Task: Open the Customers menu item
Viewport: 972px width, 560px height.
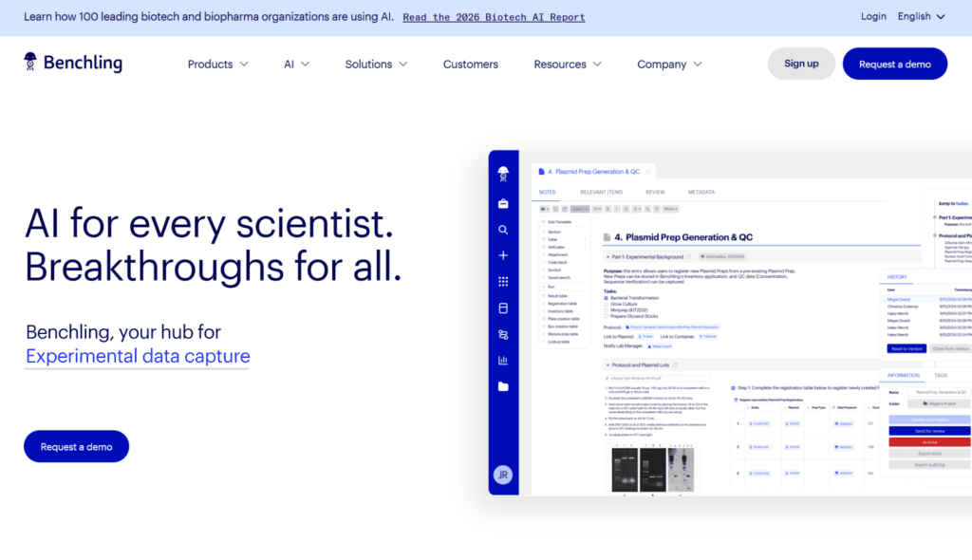Action: (470, 65)
